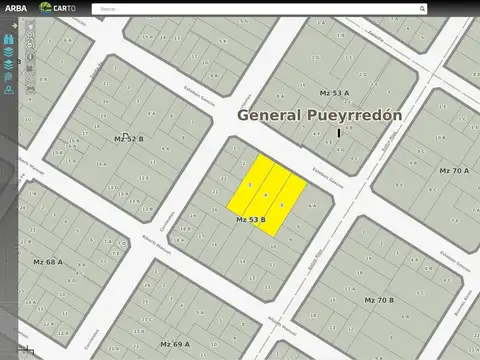The image size is (480, 360).
Task: Click the CARTO logo
Action: pyautogui.click(x=57, y=8)
